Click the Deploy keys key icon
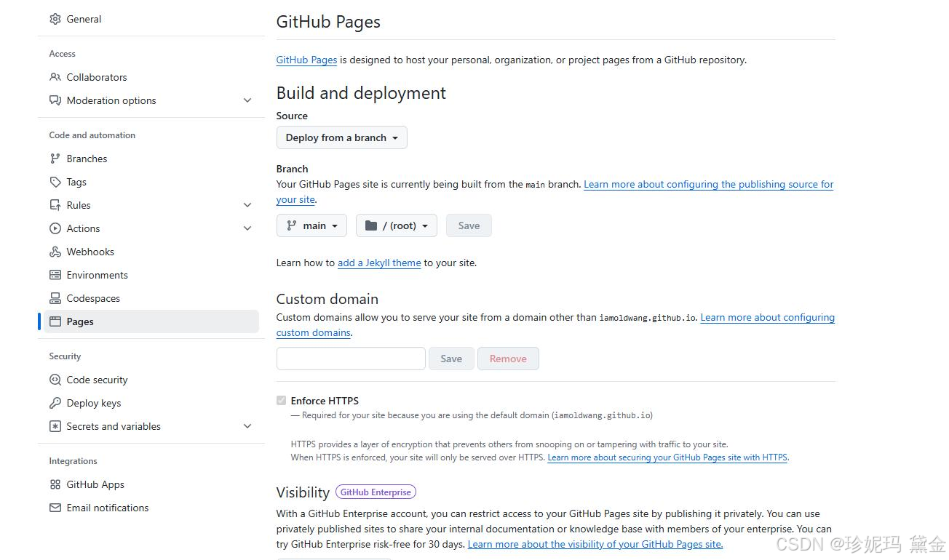This screenshot has width=949, height=560. click(55, 403)
